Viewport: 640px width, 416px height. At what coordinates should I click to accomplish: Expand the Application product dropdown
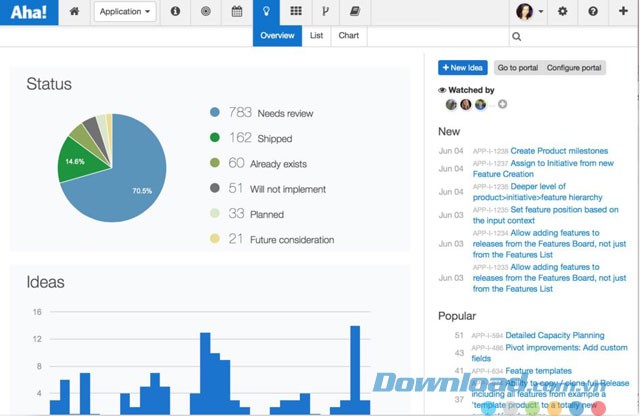(x=125, y=12)
